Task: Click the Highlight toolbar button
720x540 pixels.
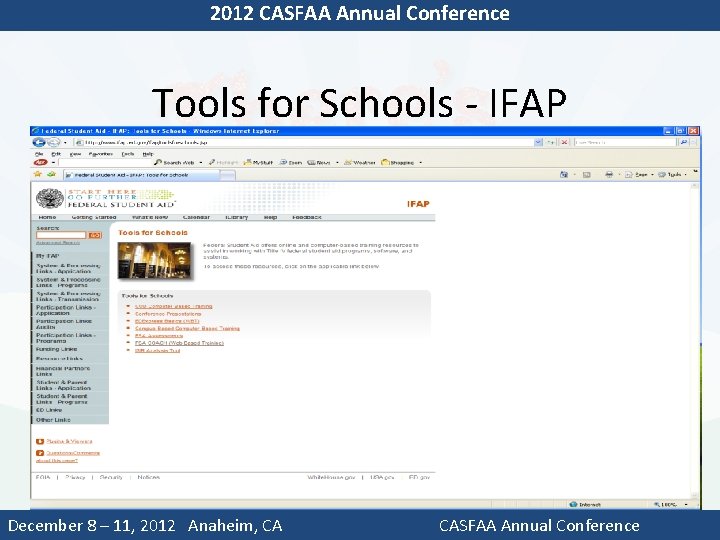Action: pos(224,163)
